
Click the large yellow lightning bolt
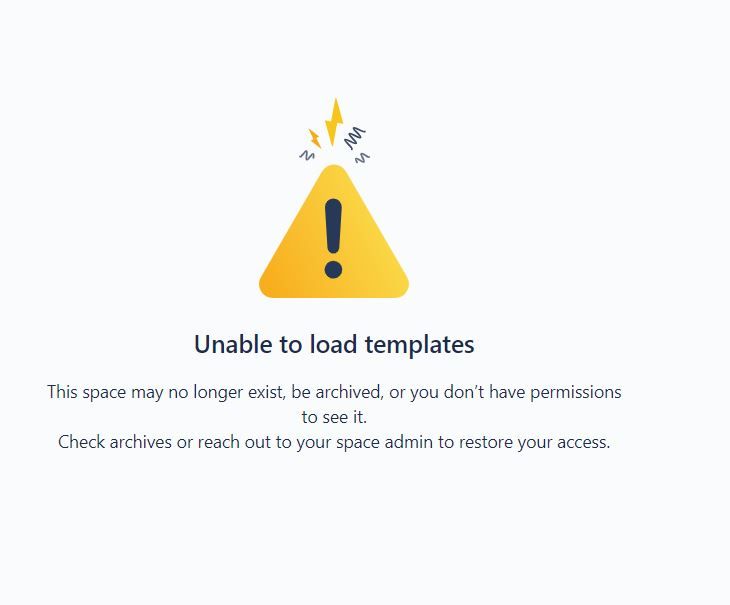(334, 122)
